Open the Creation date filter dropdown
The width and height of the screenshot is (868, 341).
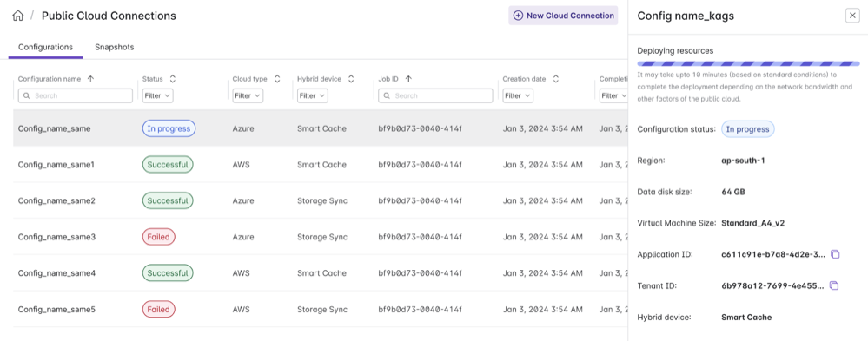518,95
